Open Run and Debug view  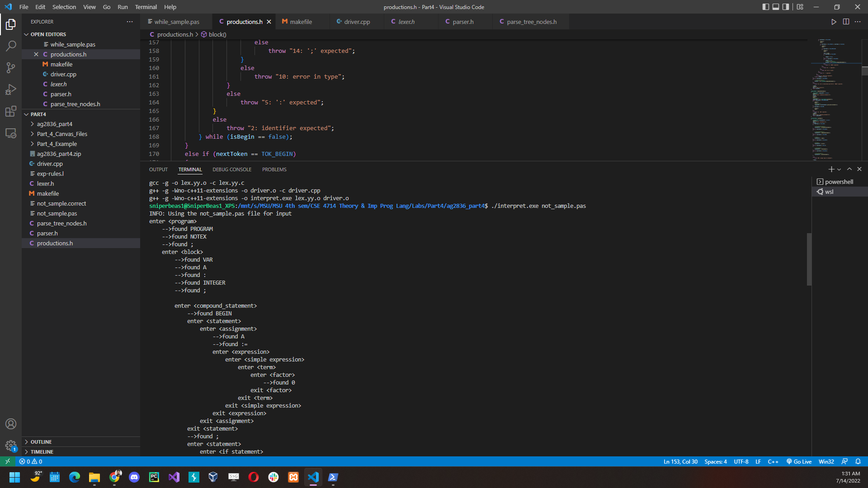click(x=11, y=89)
